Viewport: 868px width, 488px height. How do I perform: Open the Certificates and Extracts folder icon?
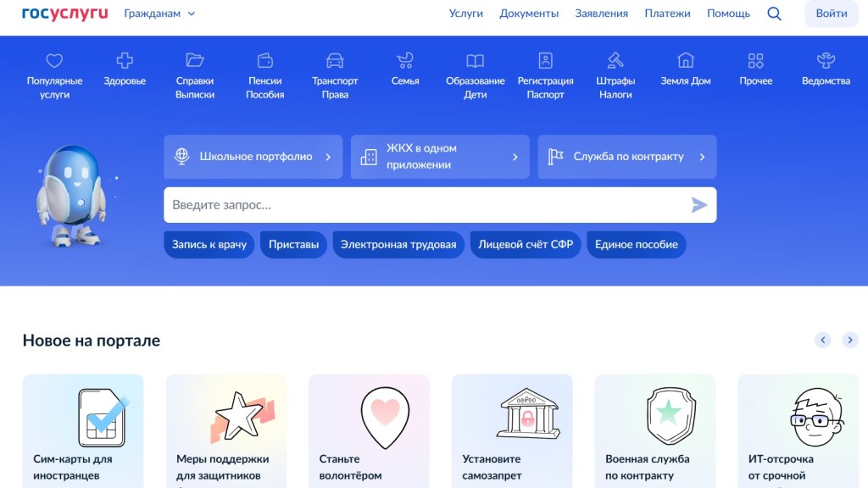point(195,60)
